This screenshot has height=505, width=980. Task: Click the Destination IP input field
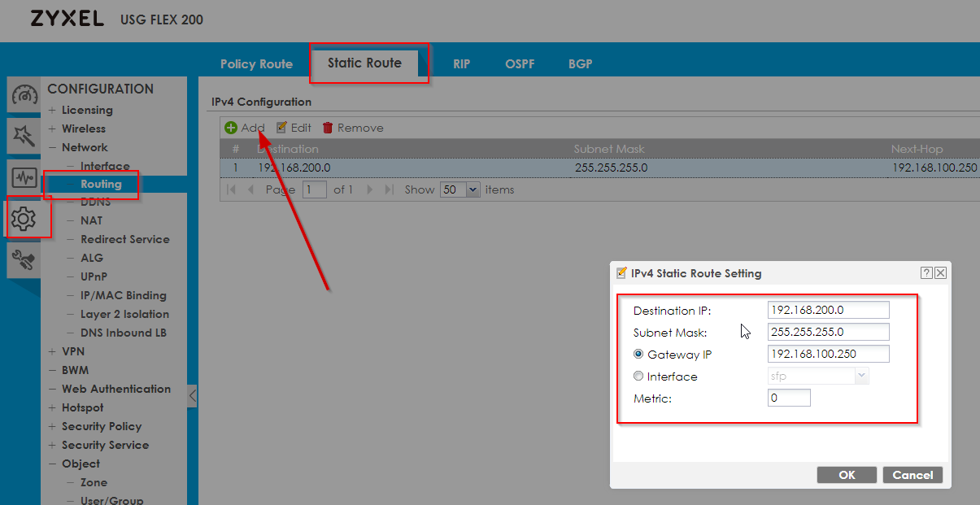pyautogui.click(x=828, y=310)
